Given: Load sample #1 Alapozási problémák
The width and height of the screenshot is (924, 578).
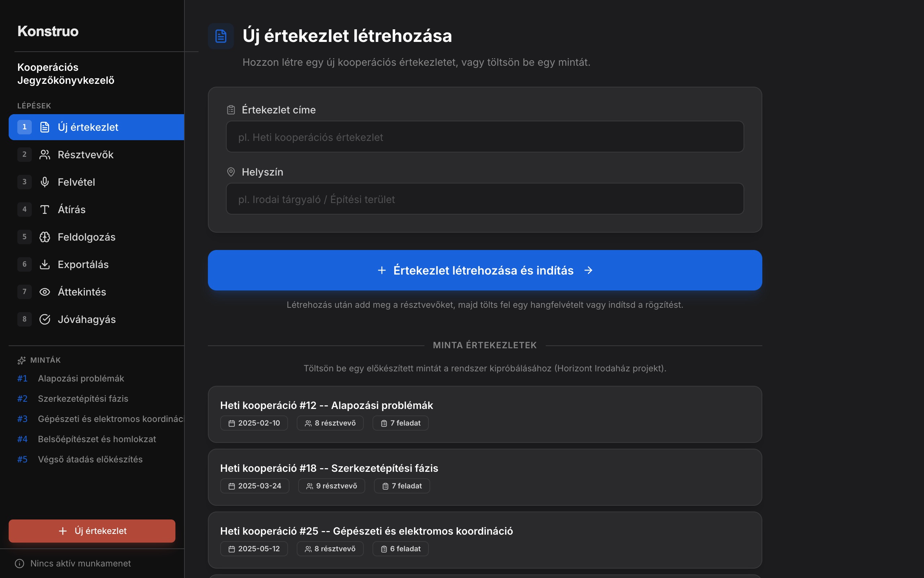Looking at the screenshot, I should click(97, 379).
